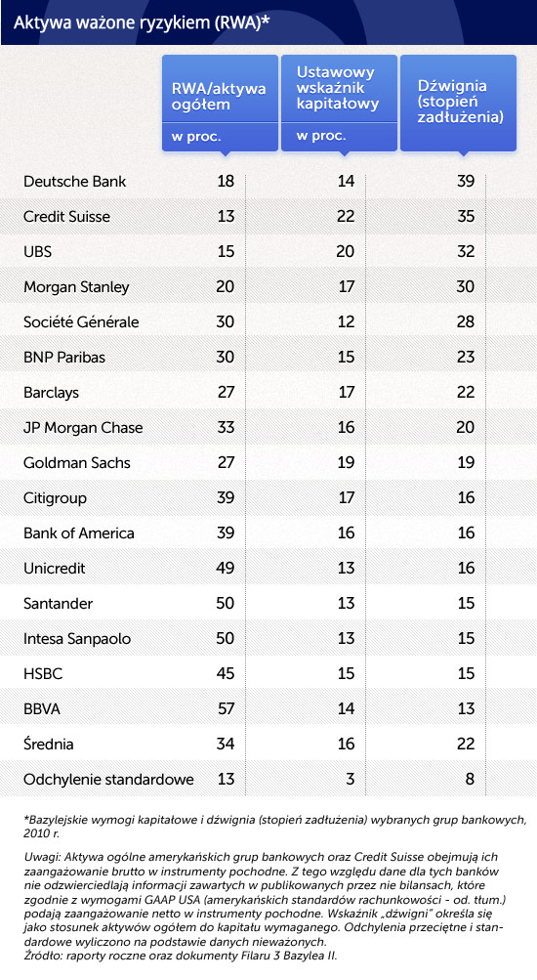Screen dimensions: 537x980
Task: Select the JP Morgan Chase row label
Action: coord(83,428)
